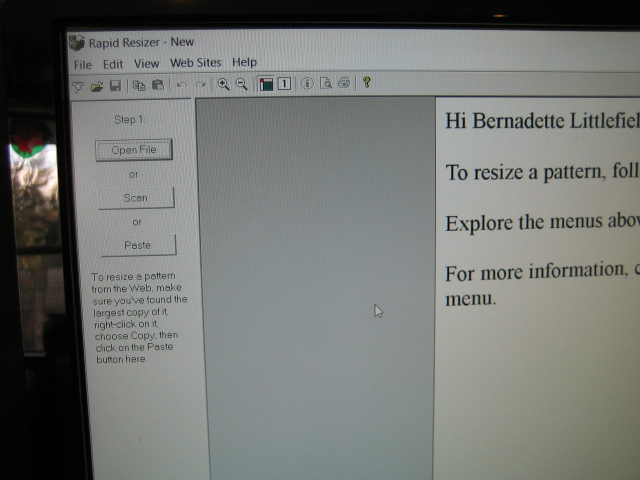Click the circled i information icon
Viewport: 640px width, 480px height.
tap(307, 83)
